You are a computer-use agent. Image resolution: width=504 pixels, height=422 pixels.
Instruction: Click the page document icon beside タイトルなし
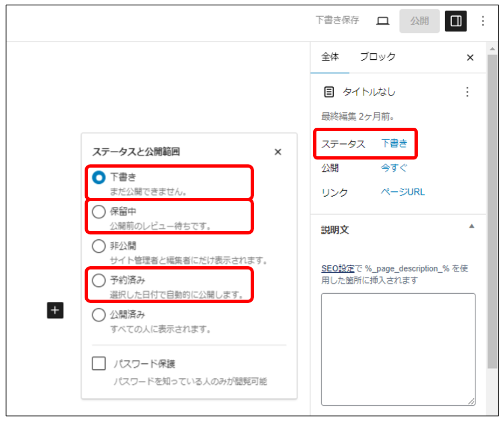pyautogui.click(x=329, y=92)
